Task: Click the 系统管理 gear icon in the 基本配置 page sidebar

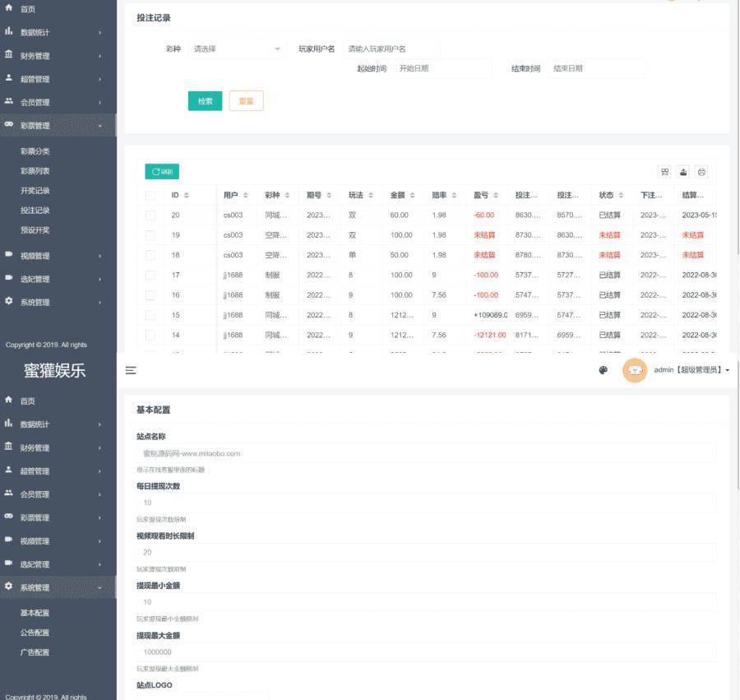Action: coord(8,586)
